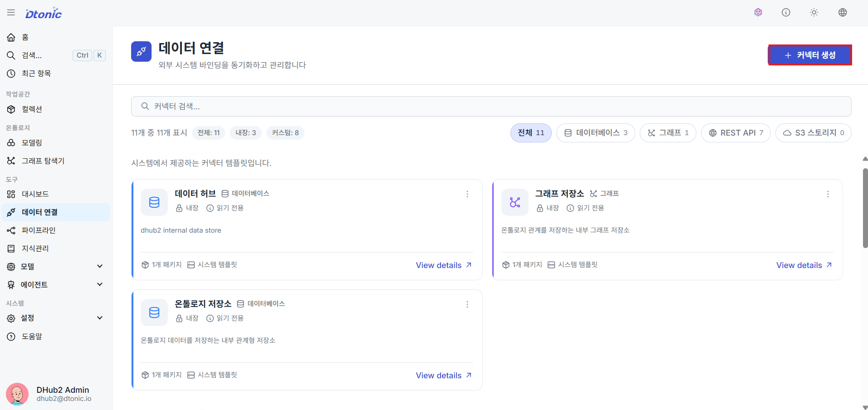
Task: Open the purple assistant icon in header
Action: point(758,12)
